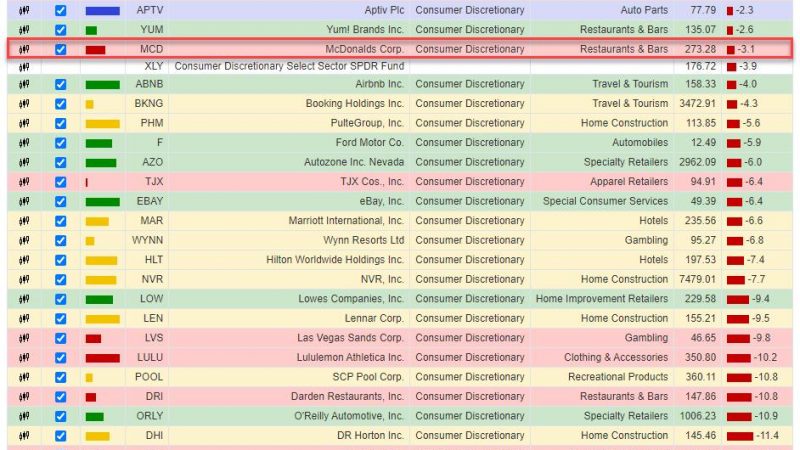800x450 pixels.
Task: Click the McDonalds Corp. name
Action: click(x=364, y=49)
